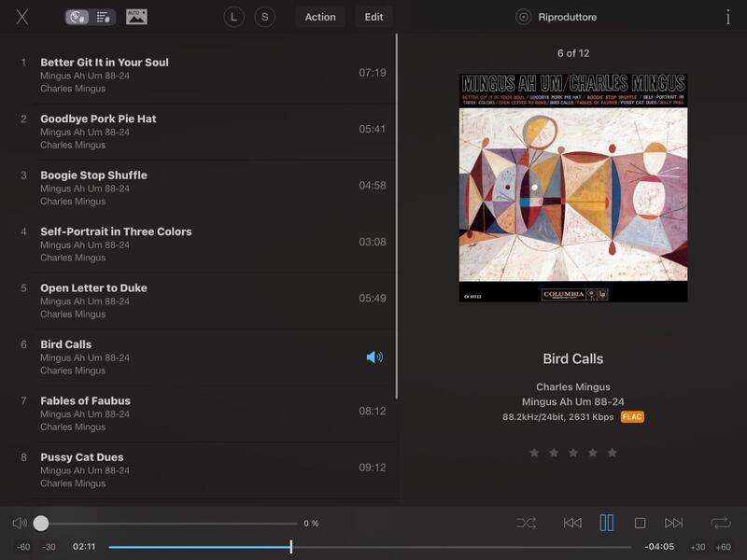
Task: Toggle auto artwork image display
Action: 136,17
